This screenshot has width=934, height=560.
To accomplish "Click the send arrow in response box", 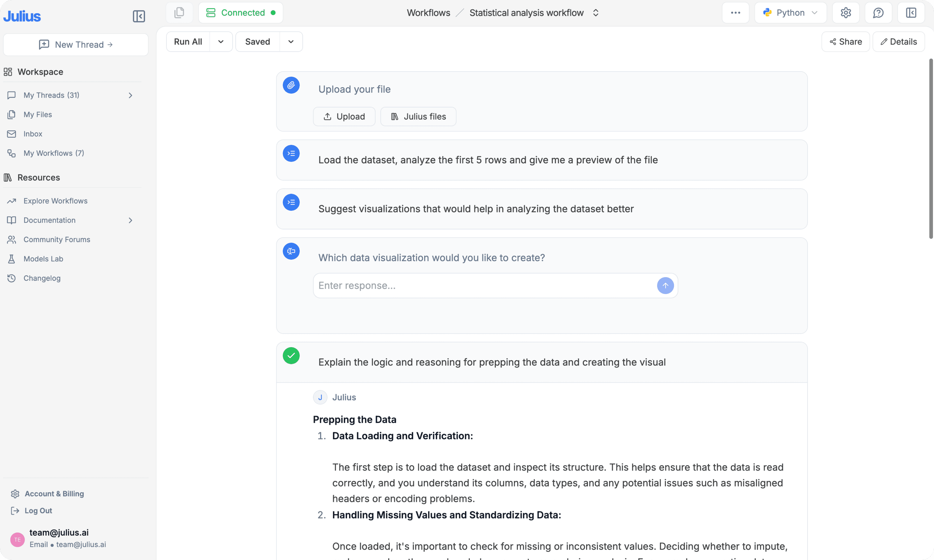I will pos(665,286).
